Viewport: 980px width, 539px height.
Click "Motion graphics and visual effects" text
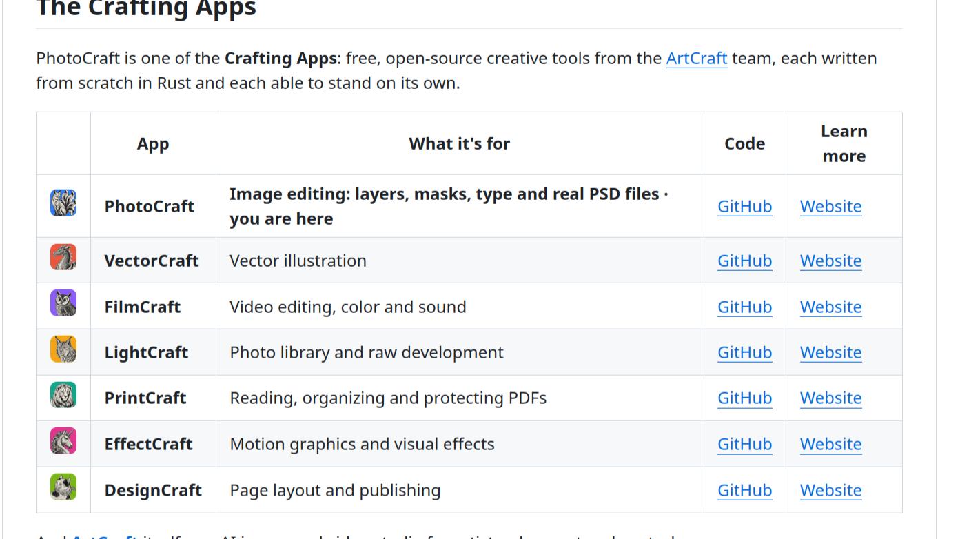tap(362, 444)
